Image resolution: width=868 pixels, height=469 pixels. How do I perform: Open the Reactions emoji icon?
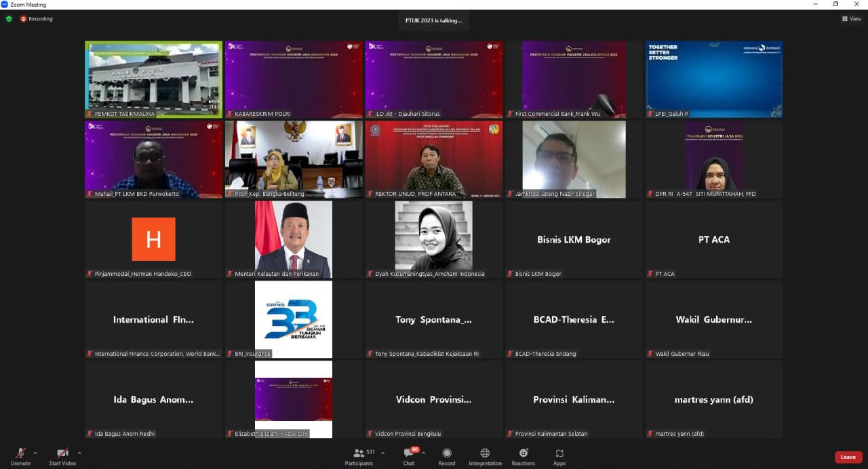click(524, 453)
